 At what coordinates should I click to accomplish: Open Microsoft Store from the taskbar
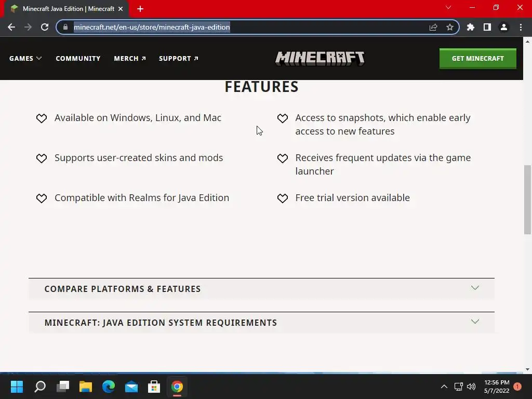[154, 387]
